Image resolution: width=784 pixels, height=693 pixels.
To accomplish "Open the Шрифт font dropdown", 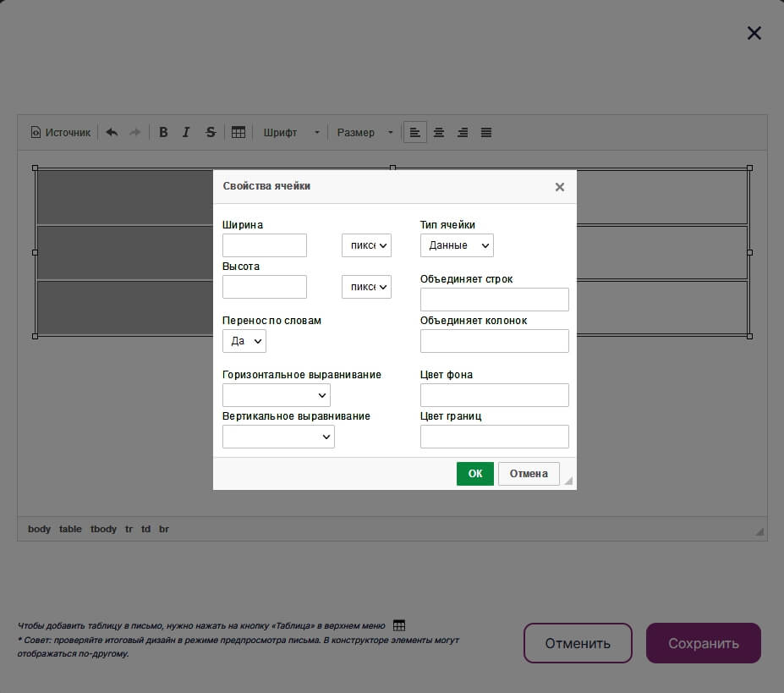I will coord(291,133).
